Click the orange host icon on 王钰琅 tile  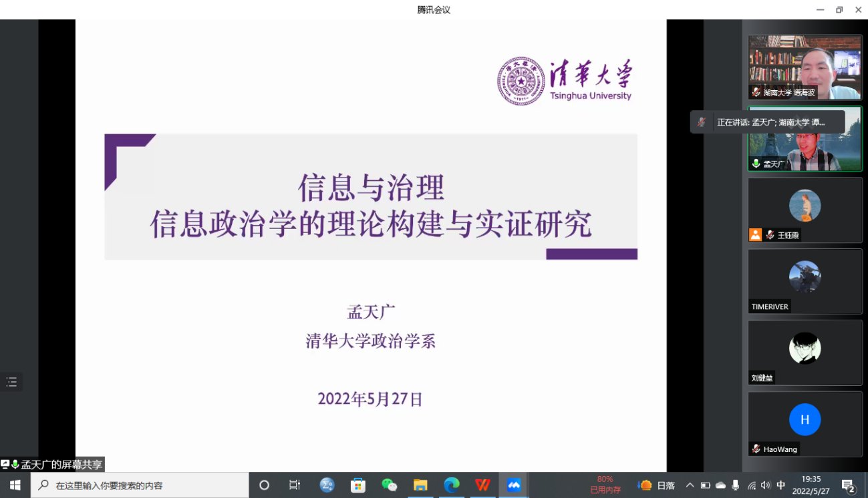pyautogui.click(x=755, y=235)
